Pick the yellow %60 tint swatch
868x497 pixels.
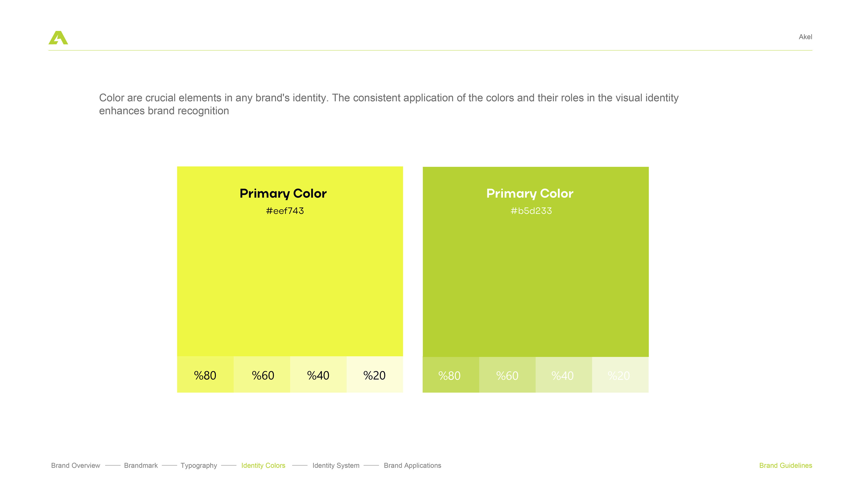click(x=262, y=375)
